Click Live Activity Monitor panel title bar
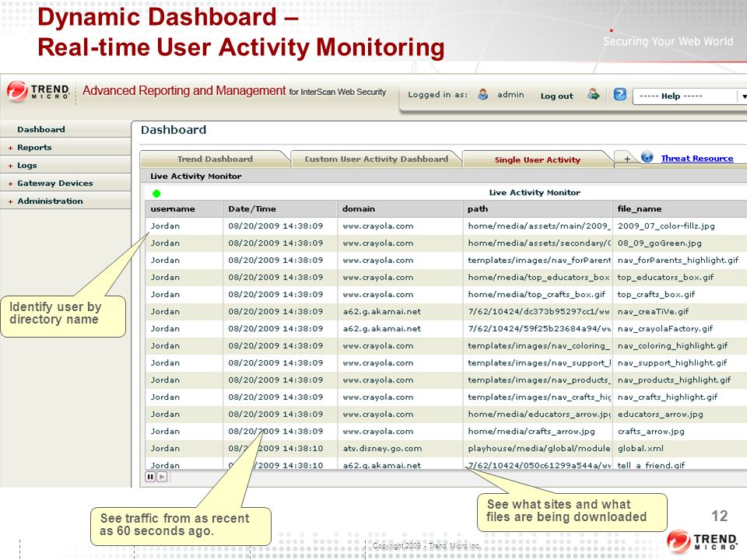Viewport: 747px width, 560px height. click(x=443, y=177)
